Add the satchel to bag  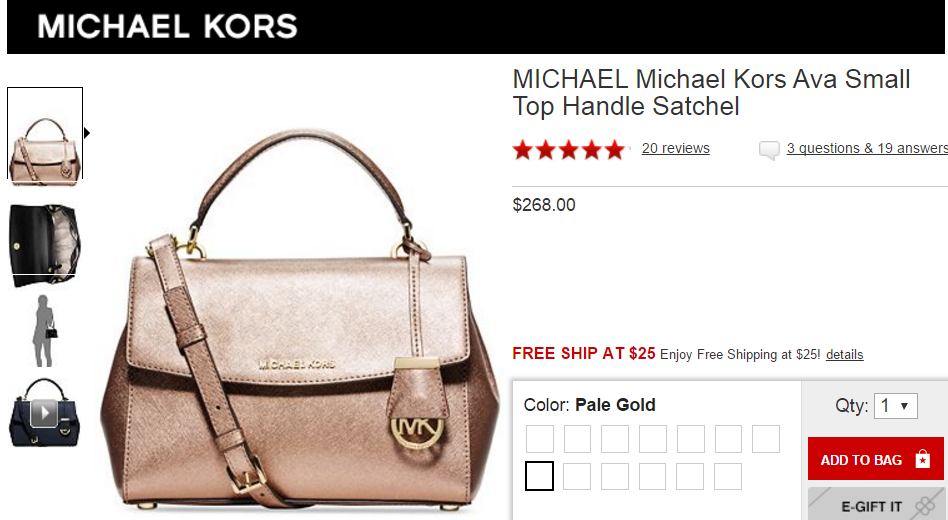[x=875, y=460]
